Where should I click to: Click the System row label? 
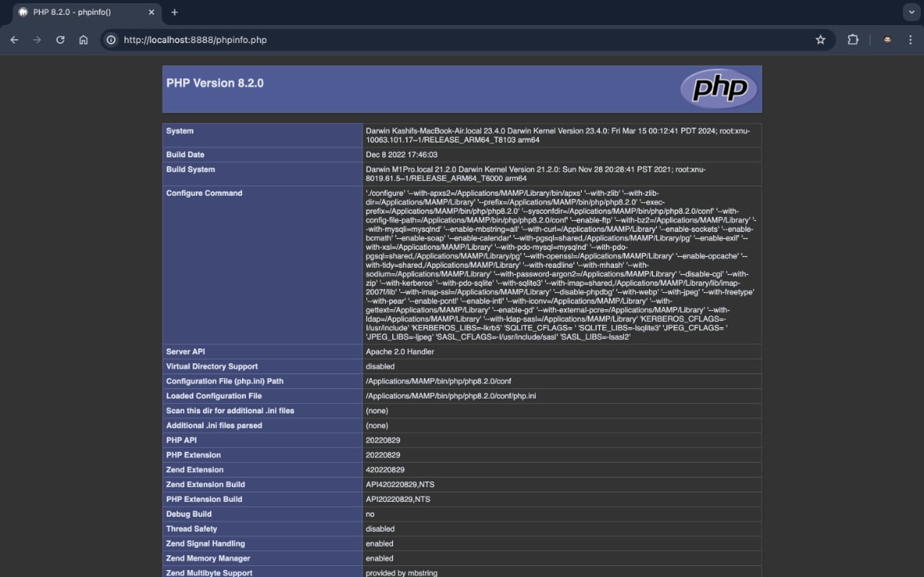coord(180,131)
